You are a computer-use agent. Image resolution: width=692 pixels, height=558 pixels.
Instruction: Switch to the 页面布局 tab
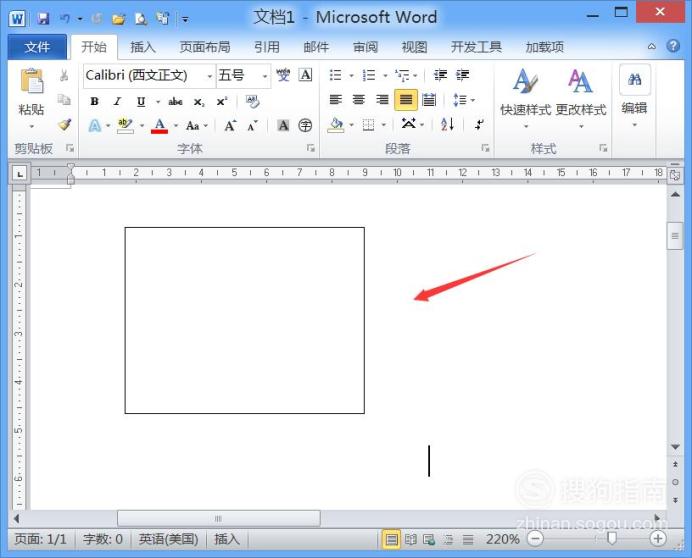205,47
